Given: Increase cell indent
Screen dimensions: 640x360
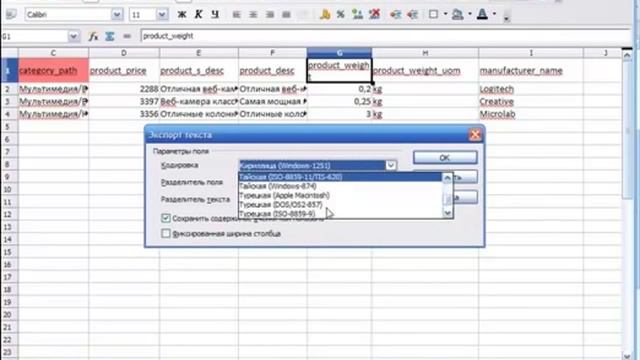Looking at the screenshot, I should 412,15.
